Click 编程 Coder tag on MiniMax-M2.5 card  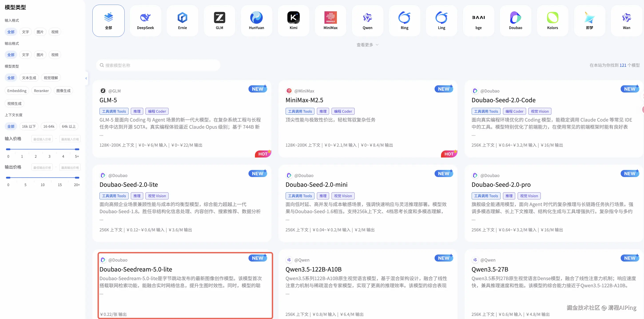343,111
